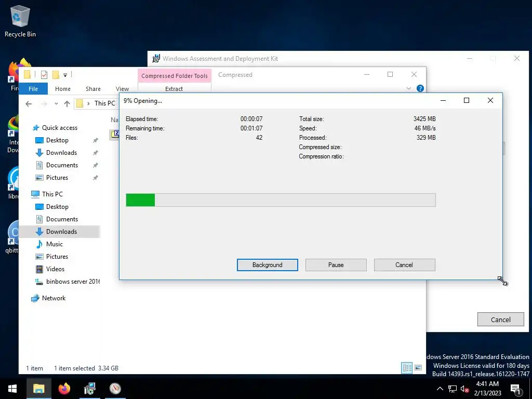Open Music folder in navigation pane
The height and width of the screenshot is (399, 532).
pos(54,244)
